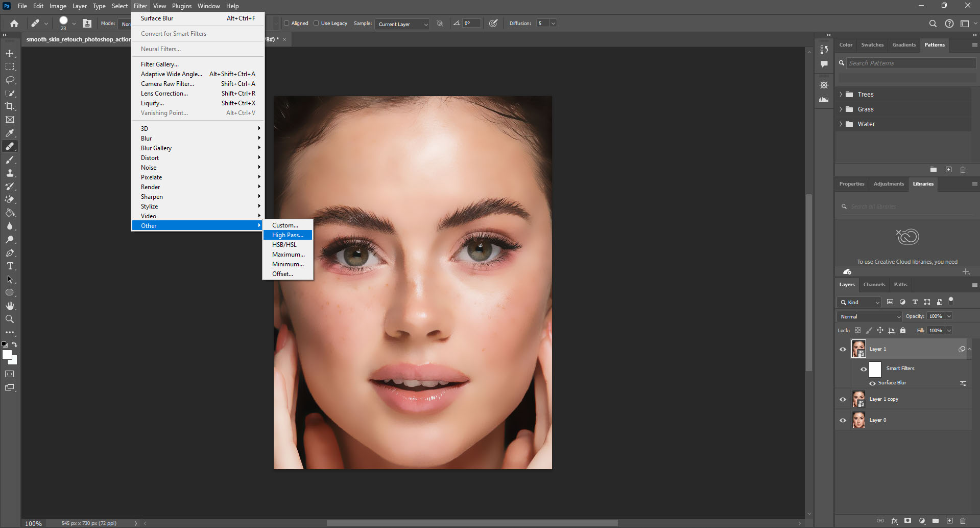
Task: Choose Camera Raw Filter menu item
Action: click(198, 84)
